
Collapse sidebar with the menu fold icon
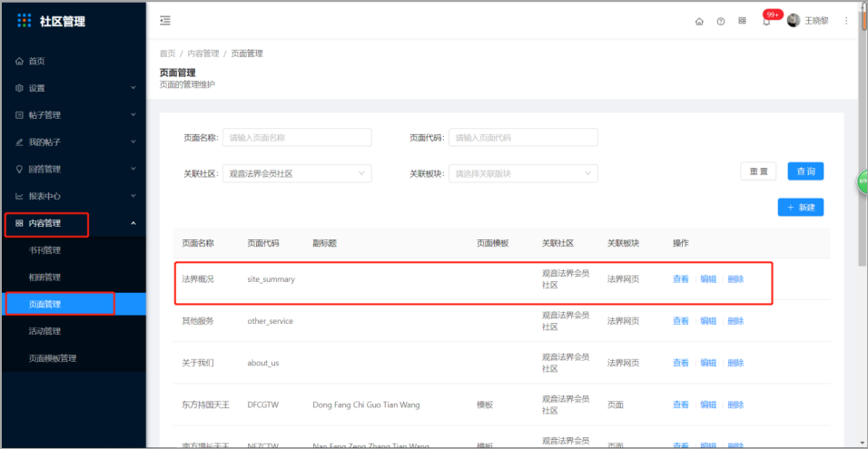tap(165, 21)
